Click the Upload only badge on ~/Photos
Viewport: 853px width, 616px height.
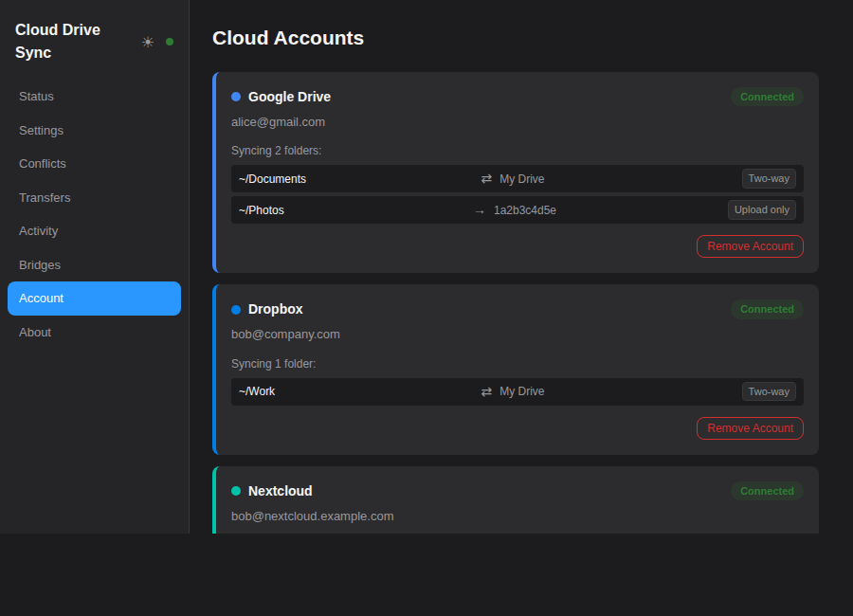click(x=762, y=210)
